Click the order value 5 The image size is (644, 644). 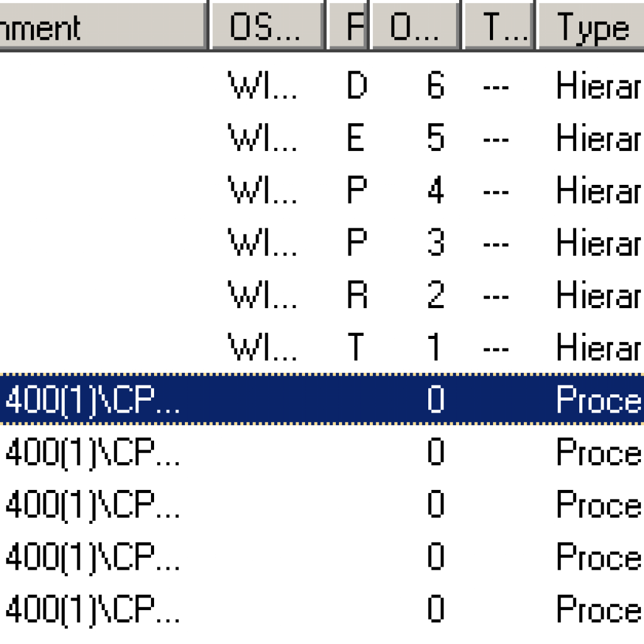435,137
